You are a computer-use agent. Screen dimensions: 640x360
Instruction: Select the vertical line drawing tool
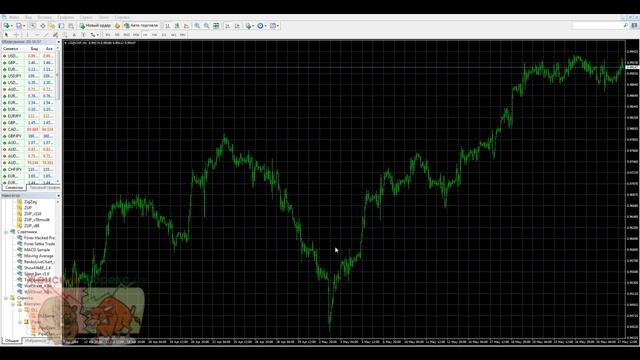pyautogui.click(x=27, y=35)
